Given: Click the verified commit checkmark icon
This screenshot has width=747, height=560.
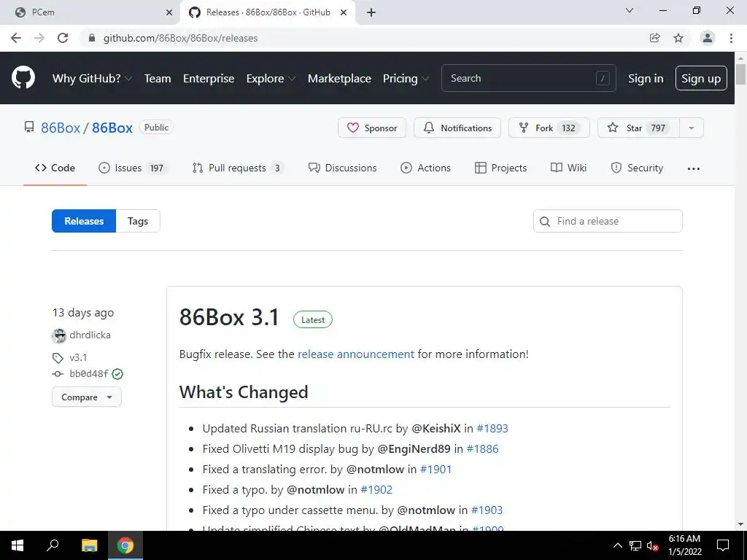Looking at the screenshot, I should point(117,374).
